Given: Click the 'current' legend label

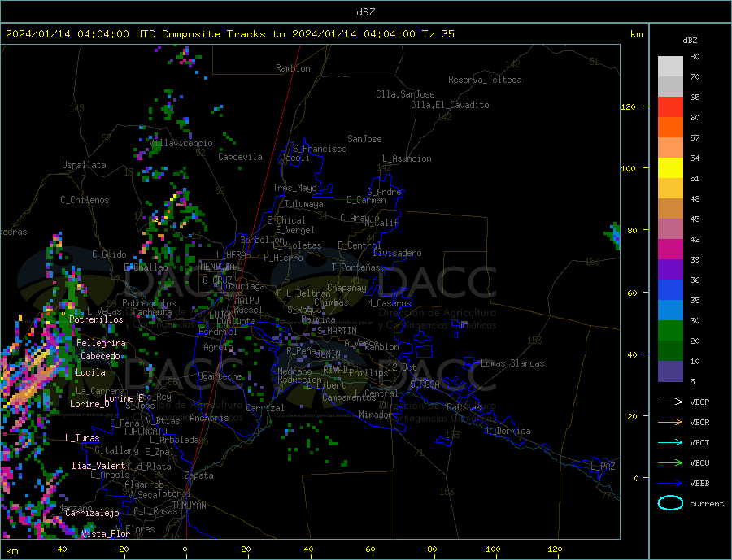Looking at the screenshot, I should [707, 504].
